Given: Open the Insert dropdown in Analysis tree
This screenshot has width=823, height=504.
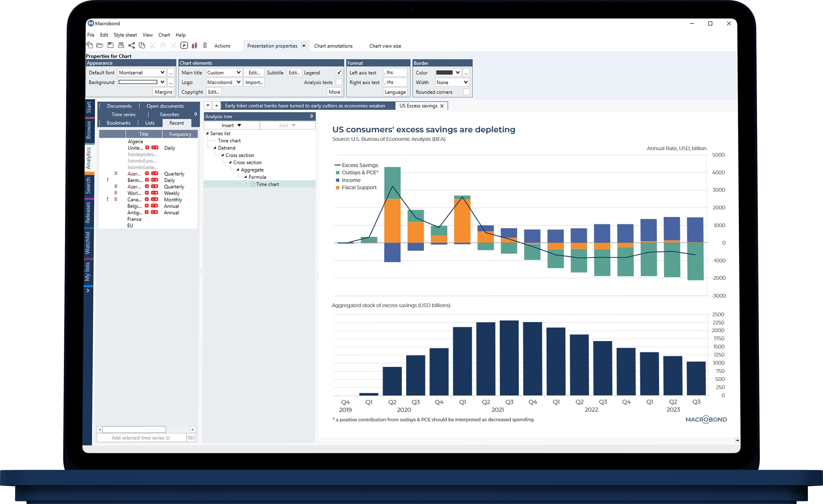Looking at the screenshot, I should pyautogui.click(x=231, y=125).
